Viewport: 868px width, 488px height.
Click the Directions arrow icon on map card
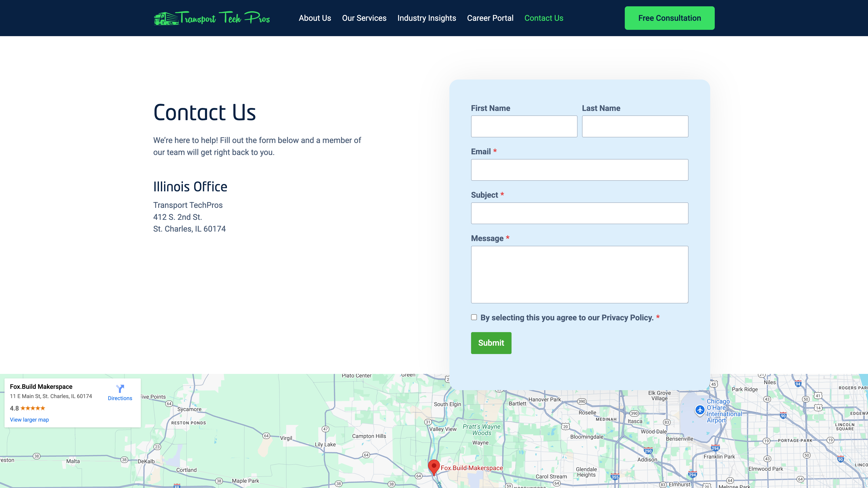pos(120,389)
